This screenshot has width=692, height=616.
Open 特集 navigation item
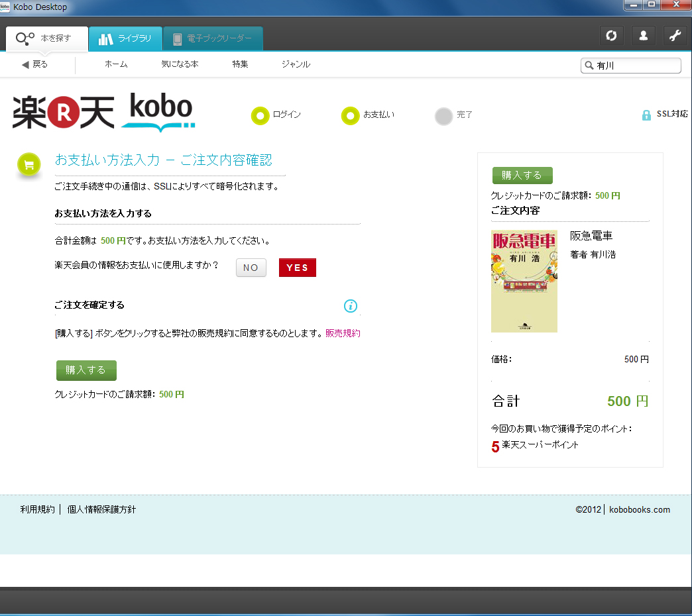tap(240, 64)
